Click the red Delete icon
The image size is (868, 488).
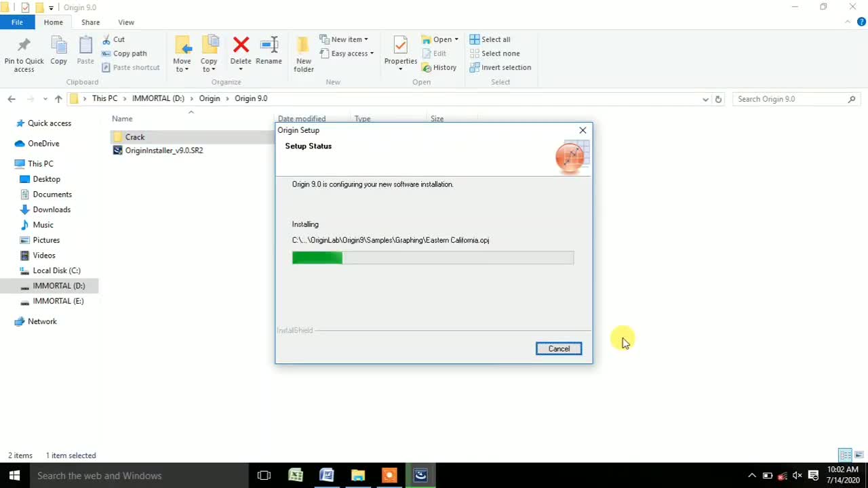(241, 45)
